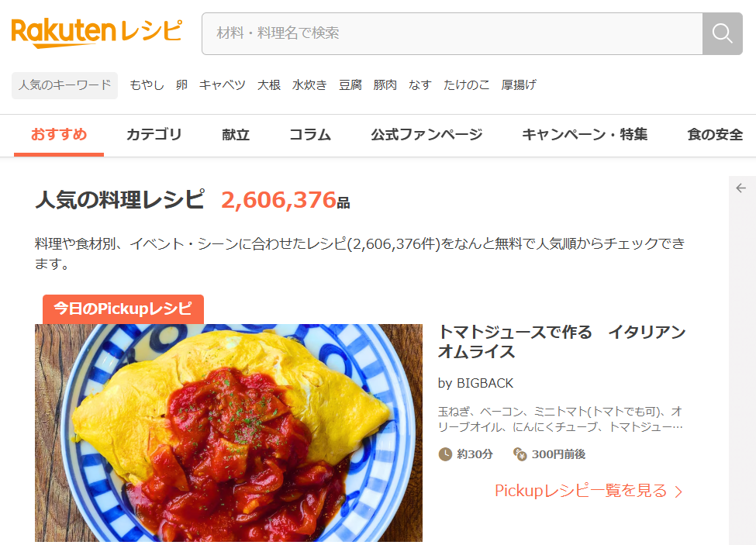Switch to the 献立 tab
This screenshot has width=756, height=545.
(236, 134)
